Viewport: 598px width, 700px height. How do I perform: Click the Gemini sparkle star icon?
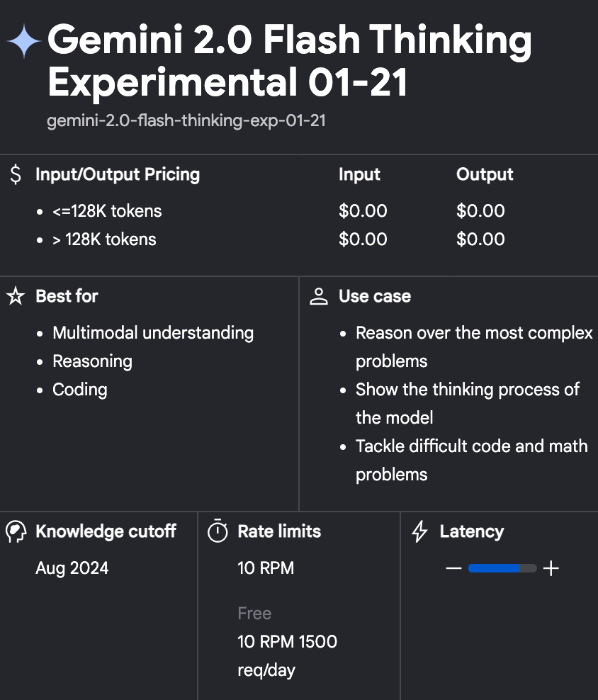(x=23, y=41)
